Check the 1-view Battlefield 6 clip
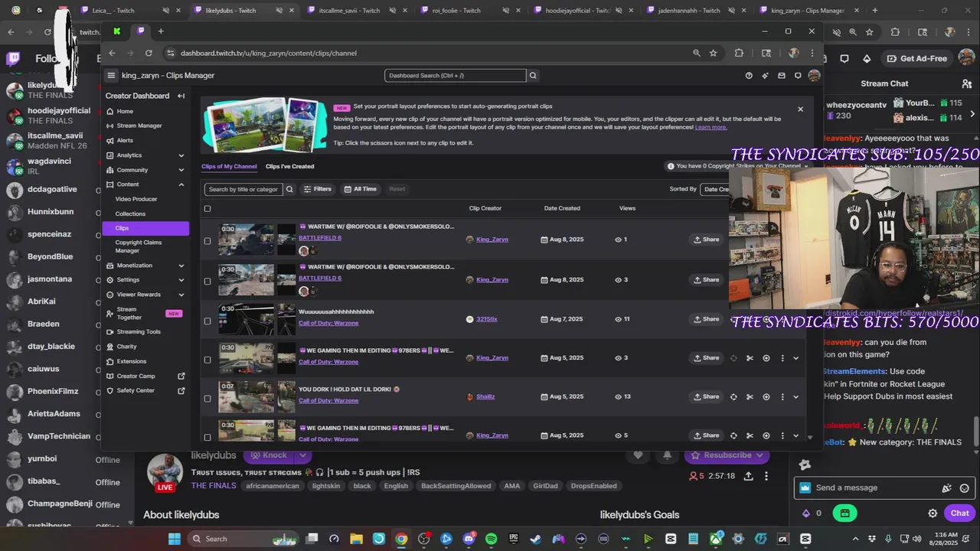 tap(207, 241)
